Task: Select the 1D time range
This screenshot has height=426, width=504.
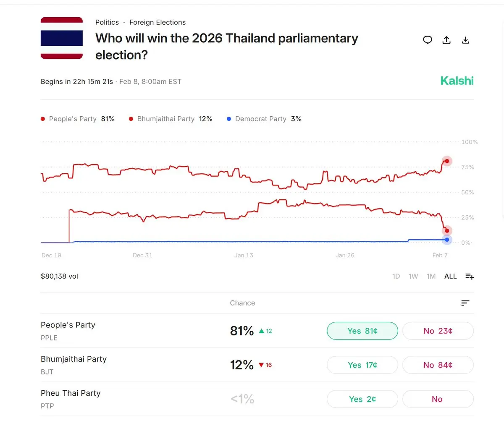Action: pos(396,276)
